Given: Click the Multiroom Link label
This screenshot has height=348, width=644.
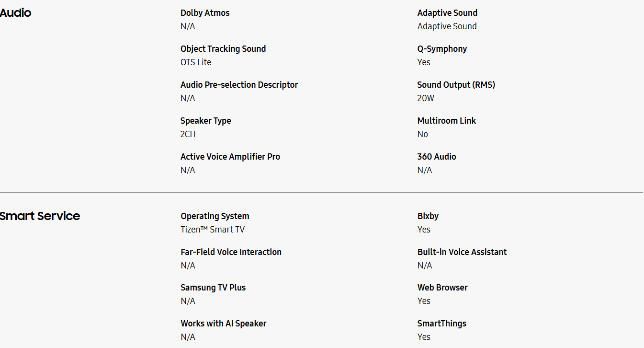Looking at the screenshot, I should 446,121.
